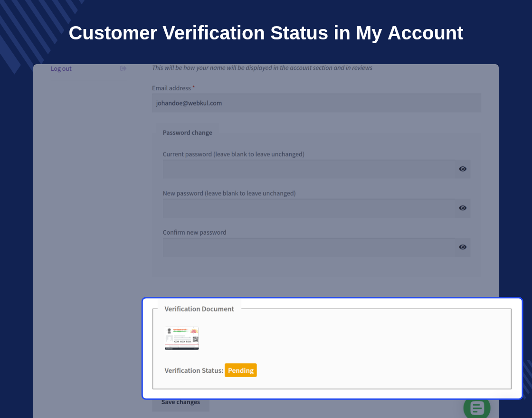
Task: Select the New password input box
Action: (x=309, y=208)
